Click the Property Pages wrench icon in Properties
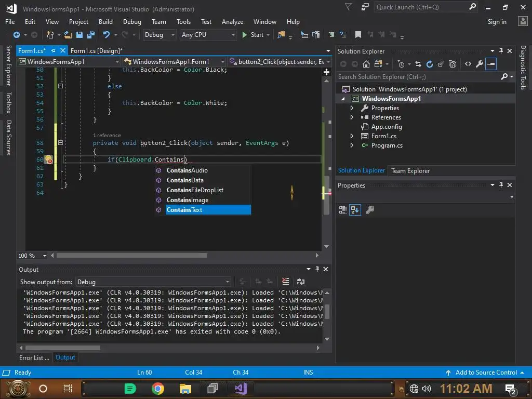The height and width of the screenshot is (399, 532). [370, 210]
